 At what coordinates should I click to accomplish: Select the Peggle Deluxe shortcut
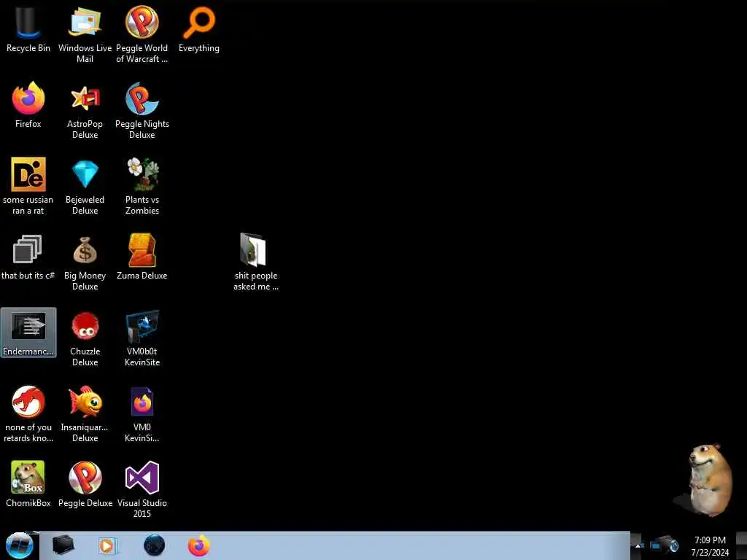point(85,484)
